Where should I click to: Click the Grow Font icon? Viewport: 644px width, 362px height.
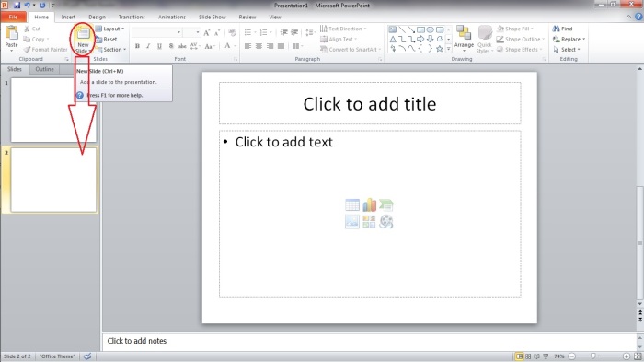[207, 32]
